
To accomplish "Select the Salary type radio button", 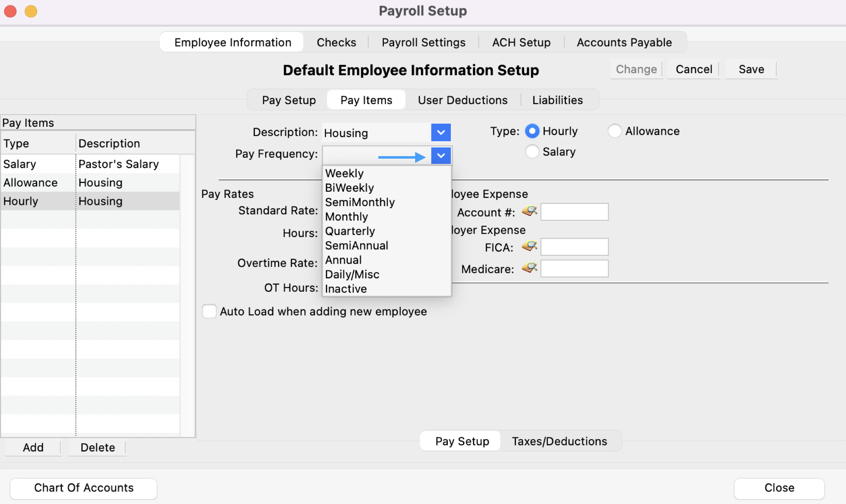I will click(x=532, y=152).
